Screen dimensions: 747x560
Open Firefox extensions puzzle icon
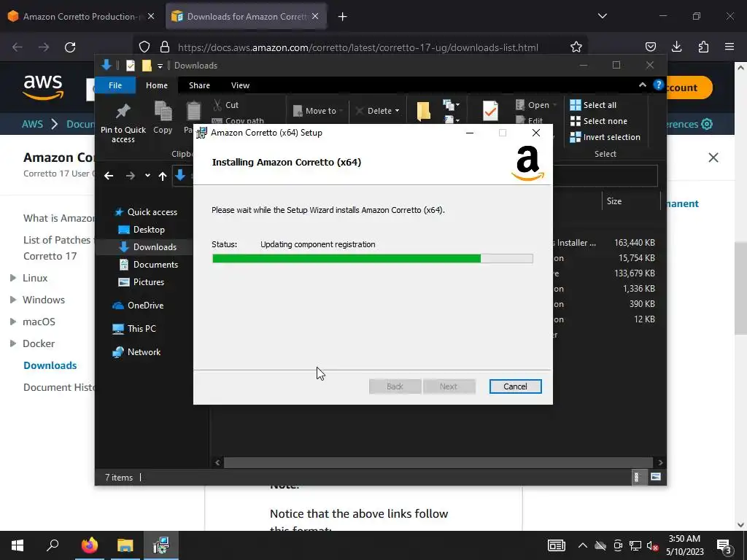(x=703, y=47)
